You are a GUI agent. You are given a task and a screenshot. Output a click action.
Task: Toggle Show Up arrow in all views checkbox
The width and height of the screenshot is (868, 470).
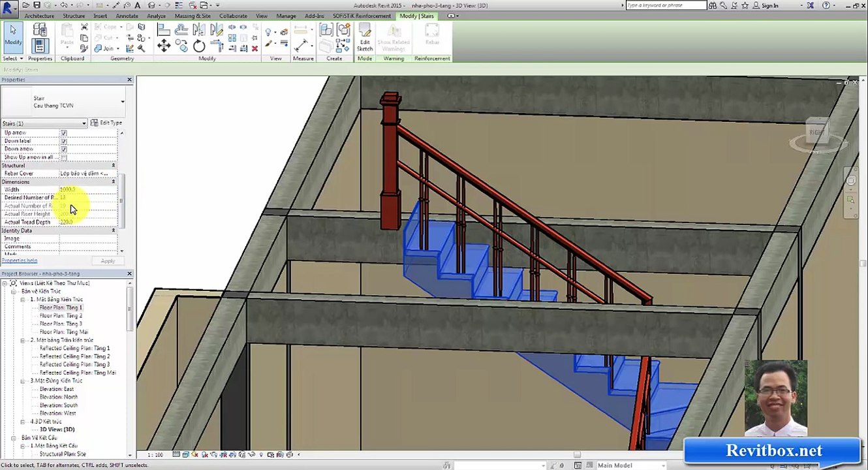[63, 157]
